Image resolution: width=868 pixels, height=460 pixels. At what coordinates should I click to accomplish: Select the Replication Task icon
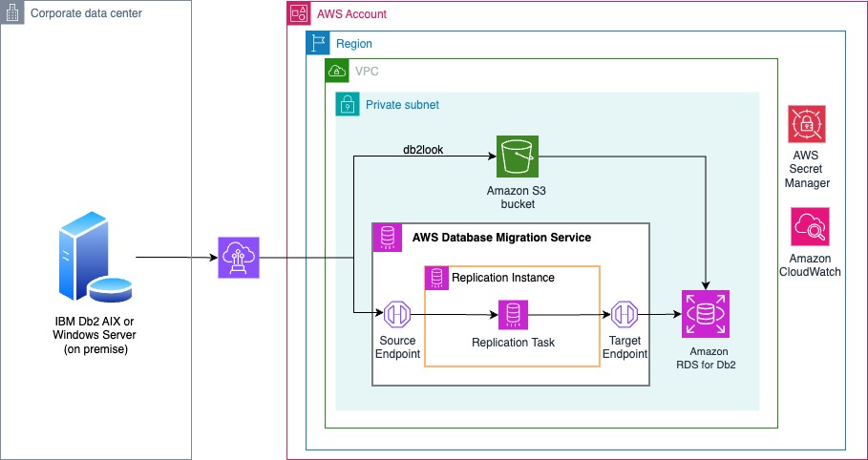[513, 315]
